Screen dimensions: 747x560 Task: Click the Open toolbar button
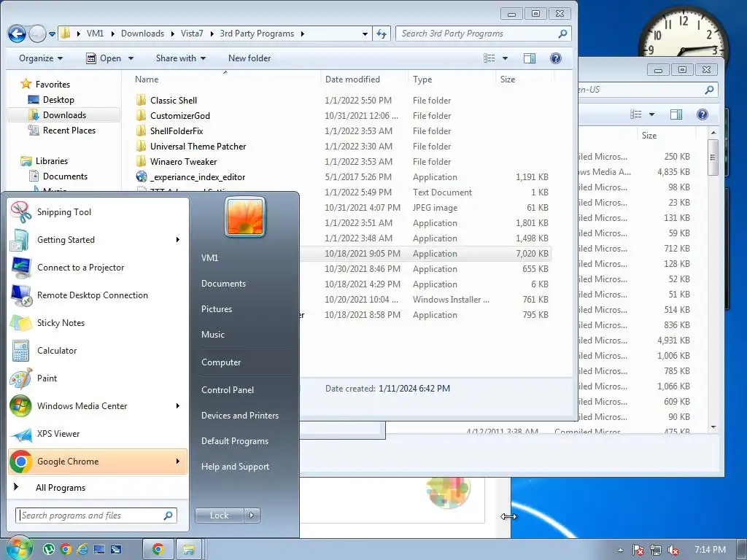[104, 58]
